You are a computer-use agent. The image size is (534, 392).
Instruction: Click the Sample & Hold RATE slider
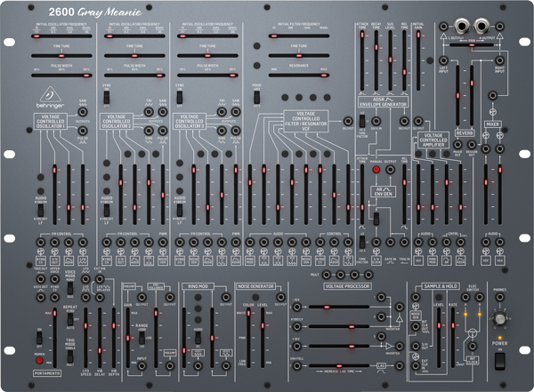[x=453, y=338]
